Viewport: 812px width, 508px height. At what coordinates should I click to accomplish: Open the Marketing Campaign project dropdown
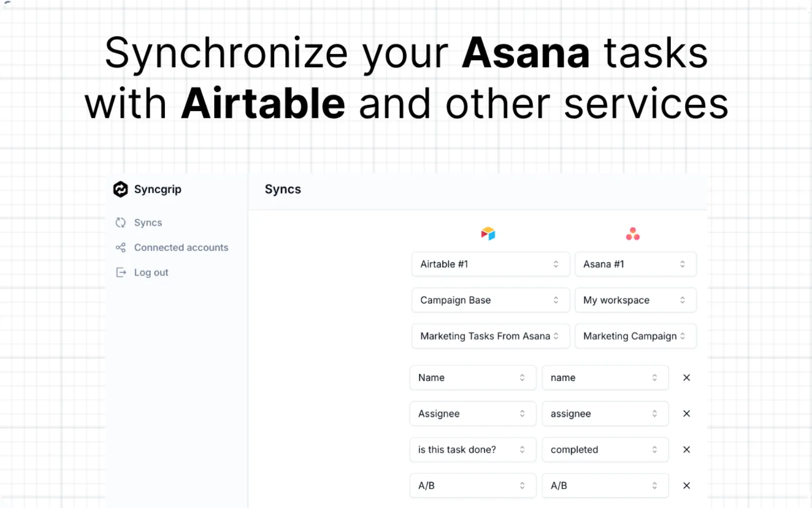coord(635,336)
